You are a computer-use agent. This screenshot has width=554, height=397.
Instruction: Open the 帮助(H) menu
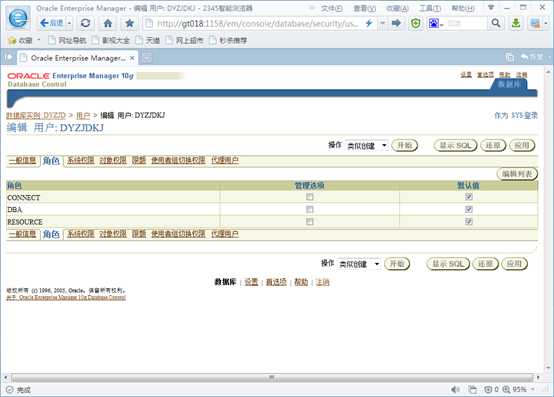point(463,8)
